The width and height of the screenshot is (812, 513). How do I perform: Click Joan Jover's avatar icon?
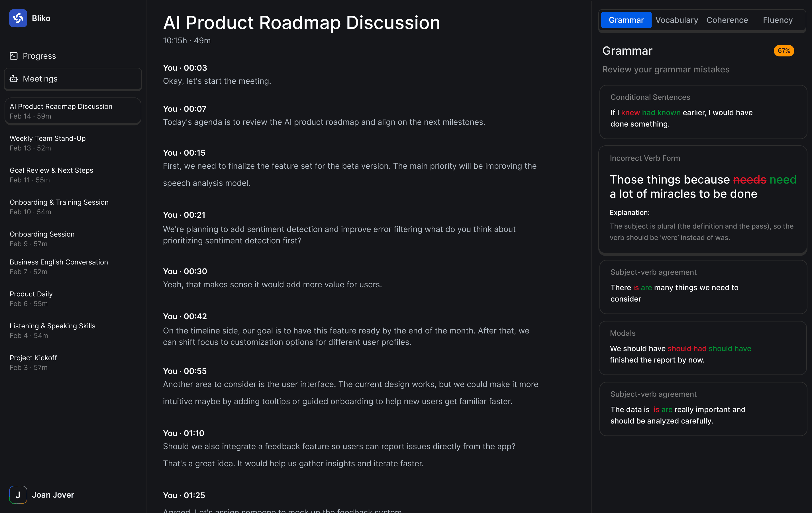[18, 494]
